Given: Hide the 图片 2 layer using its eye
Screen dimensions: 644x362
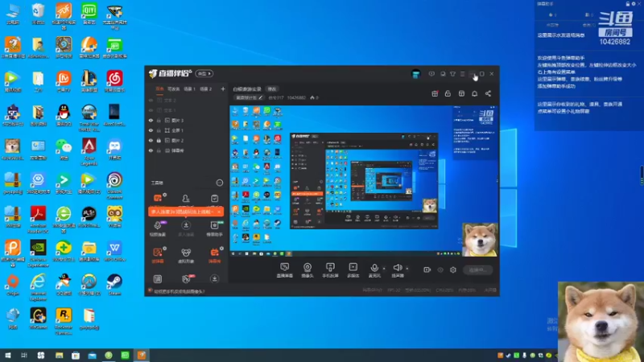Looking at the screenshot, I should [151, 140].
